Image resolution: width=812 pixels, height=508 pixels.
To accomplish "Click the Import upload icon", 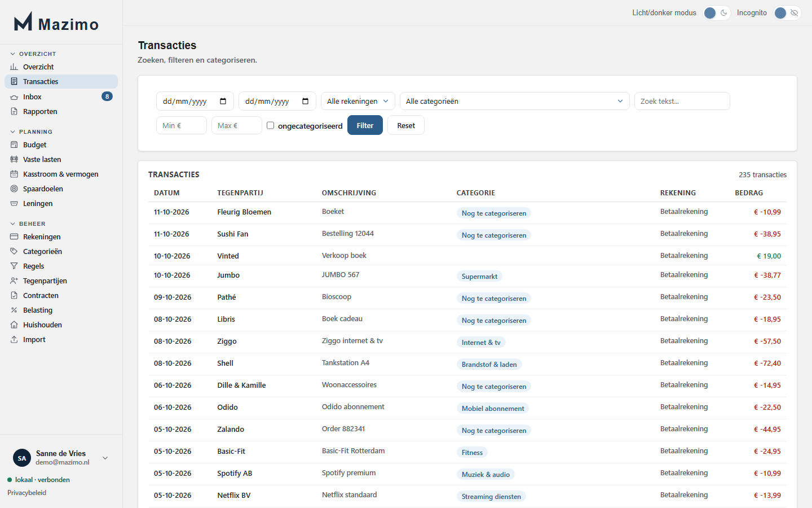I will pos(14,340).
